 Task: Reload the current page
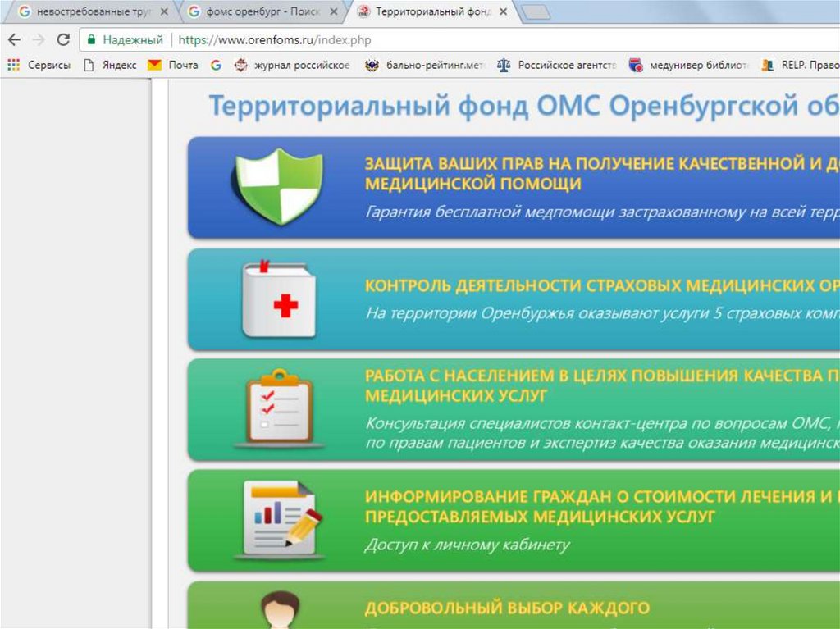[x=63, y=39]
